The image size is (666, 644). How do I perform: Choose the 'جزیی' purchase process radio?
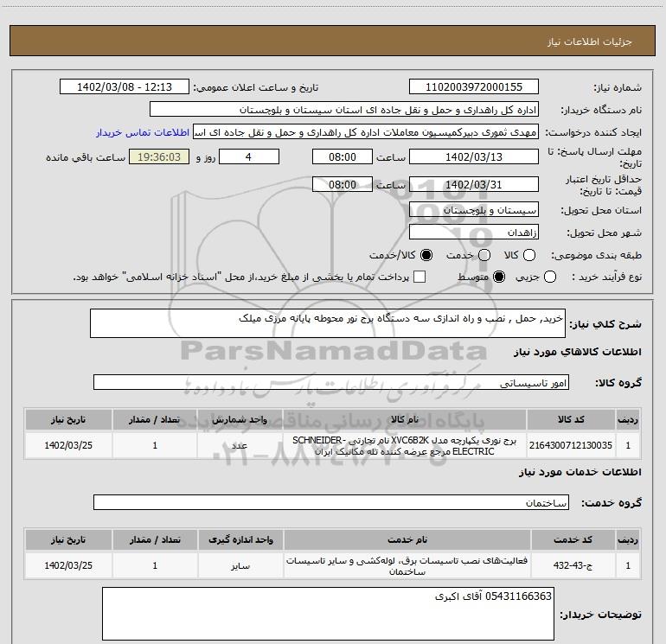(x=549, y=277)
